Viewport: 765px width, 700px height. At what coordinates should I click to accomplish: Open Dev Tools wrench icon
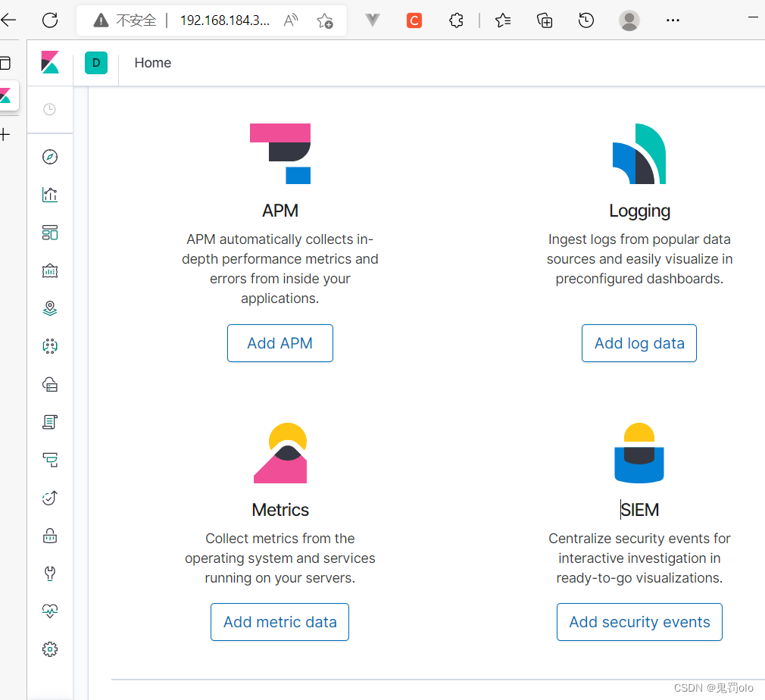[50, 573]
